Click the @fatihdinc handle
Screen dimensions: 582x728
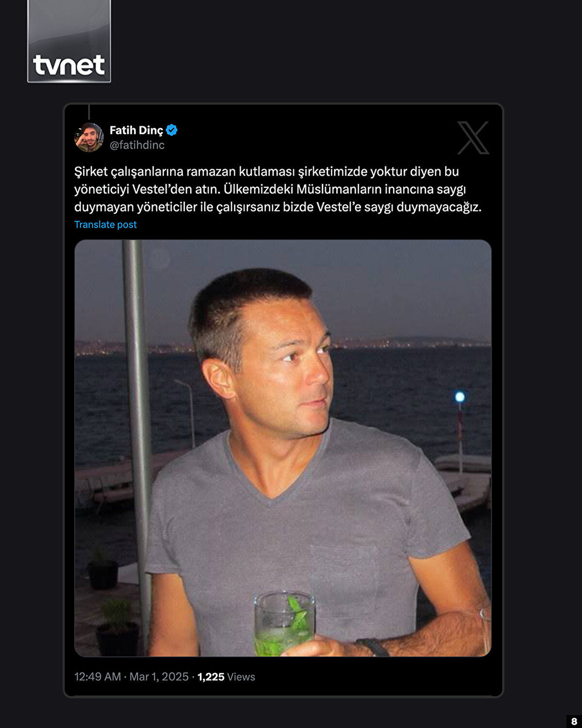tap(137, 145)
